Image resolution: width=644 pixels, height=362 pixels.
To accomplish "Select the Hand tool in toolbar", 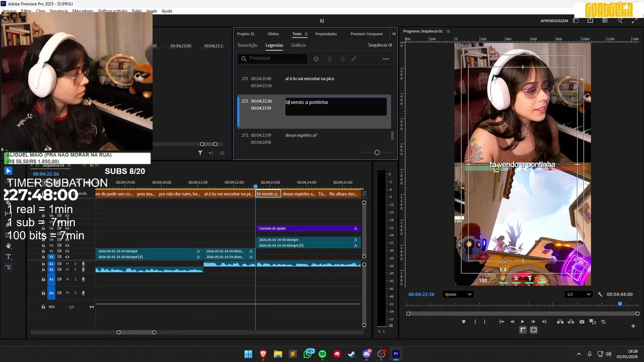I will 8,246.
